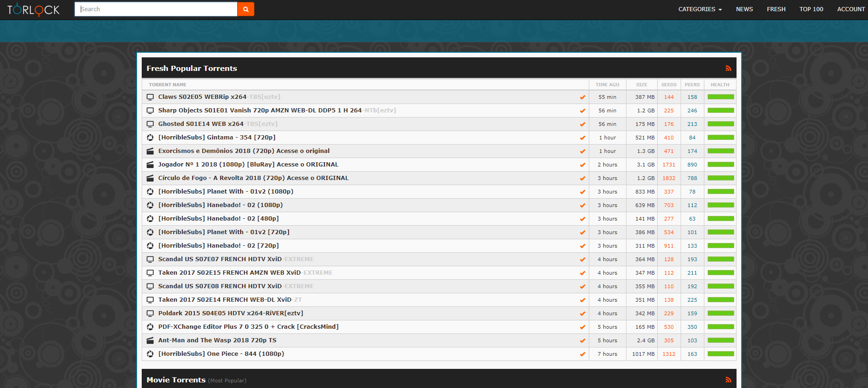Click the Movie Torrents heading

[x=176, y=380]
